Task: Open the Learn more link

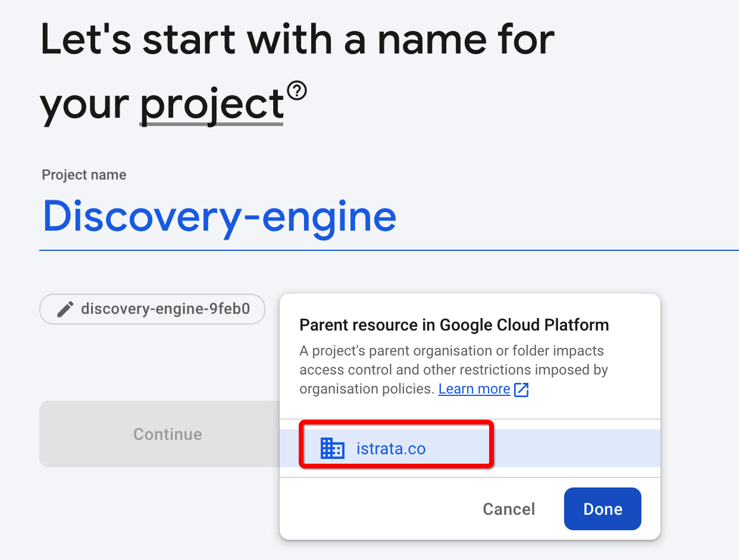Action: tap(474, 389)
